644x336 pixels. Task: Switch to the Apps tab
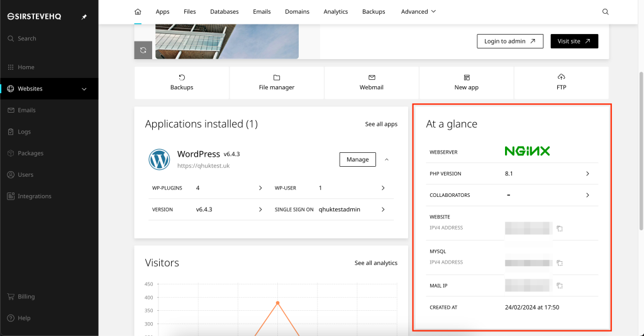162,11
